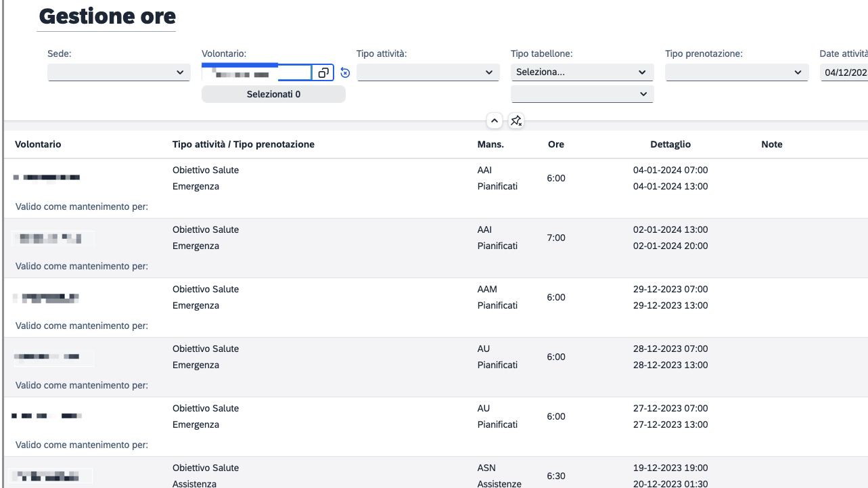Image resolution: width=868 pixels, height=488 pixels.
Task: Click 'Tipo attività / Tipo prenotazione' column header
Action: 244,144
